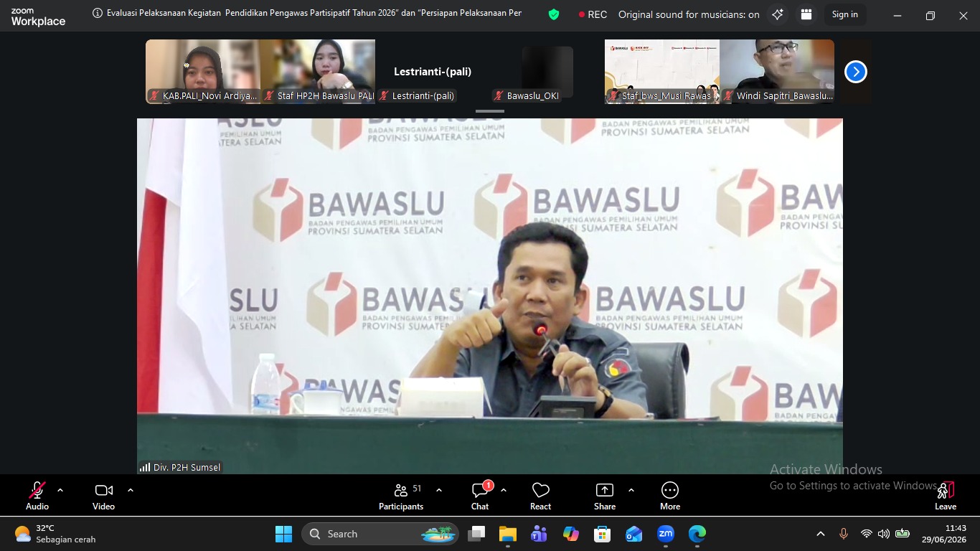The height and width of the screenshot is (551, 980).
Task: Open Task View on the taskbar
Action: click(476, 534)
